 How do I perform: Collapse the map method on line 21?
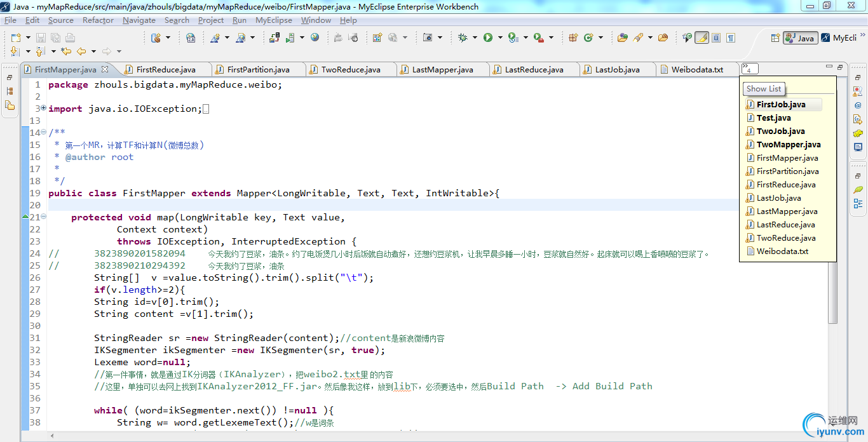[x=43, y=217]
